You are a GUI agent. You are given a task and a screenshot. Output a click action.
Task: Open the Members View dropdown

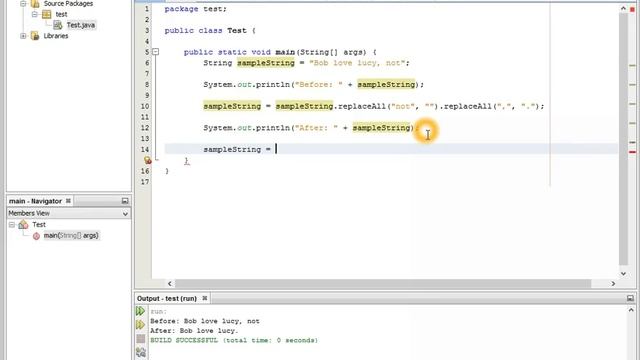69,213
